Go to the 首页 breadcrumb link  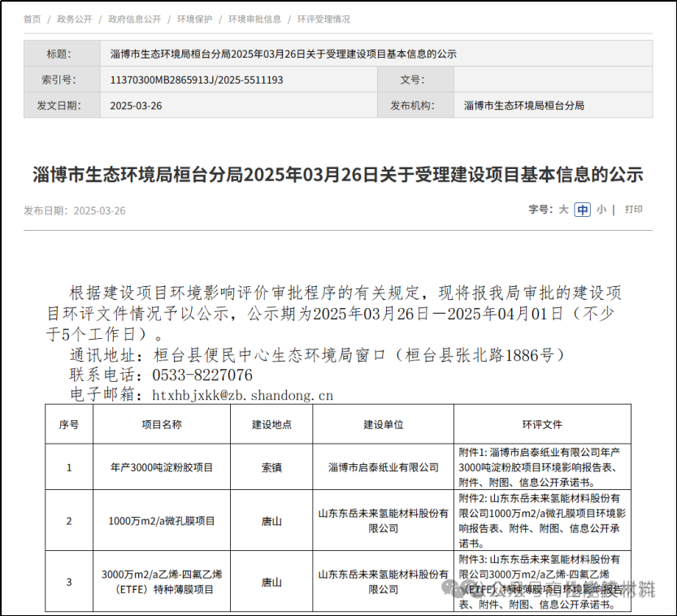pos(32,19)
